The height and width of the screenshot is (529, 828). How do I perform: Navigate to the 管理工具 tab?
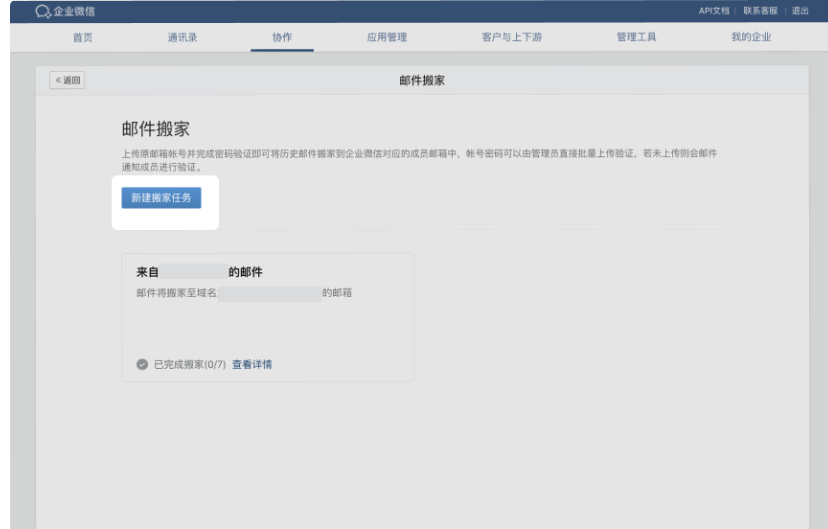tap(636, 37)
